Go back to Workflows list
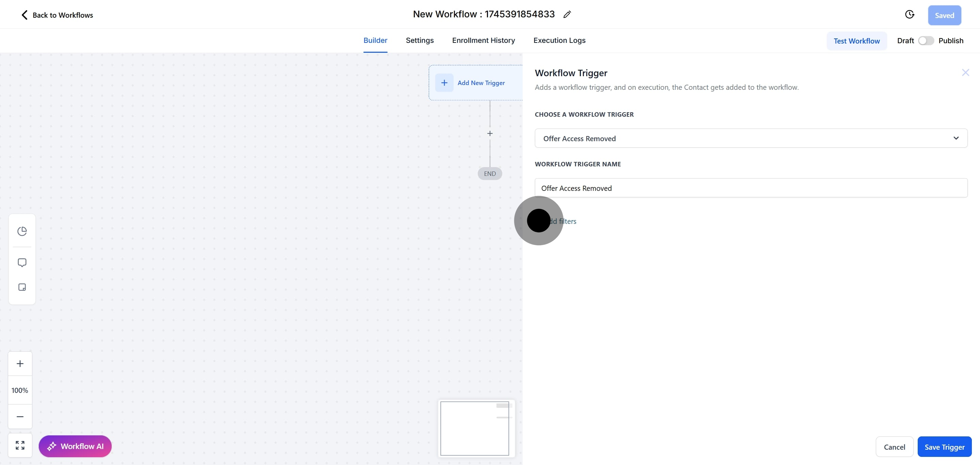 coord(57,15)
